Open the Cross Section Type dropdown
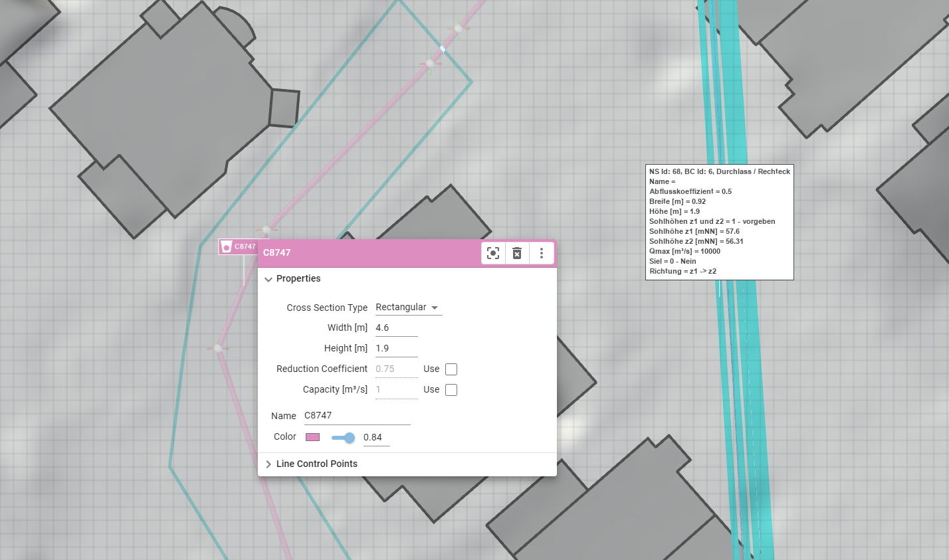 pyautogui.click(x=408, y=308)
